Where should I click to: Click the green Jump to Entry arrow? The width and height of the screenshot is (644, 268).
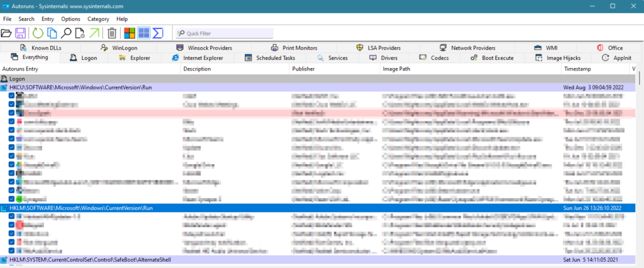pos(94,33)
